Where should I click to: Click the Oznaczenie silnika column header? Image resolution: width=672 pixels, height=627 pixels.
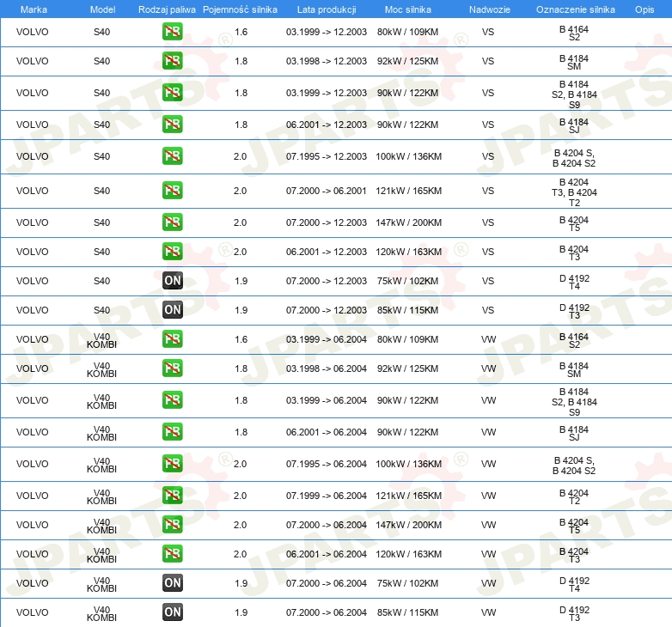point(575,9)
